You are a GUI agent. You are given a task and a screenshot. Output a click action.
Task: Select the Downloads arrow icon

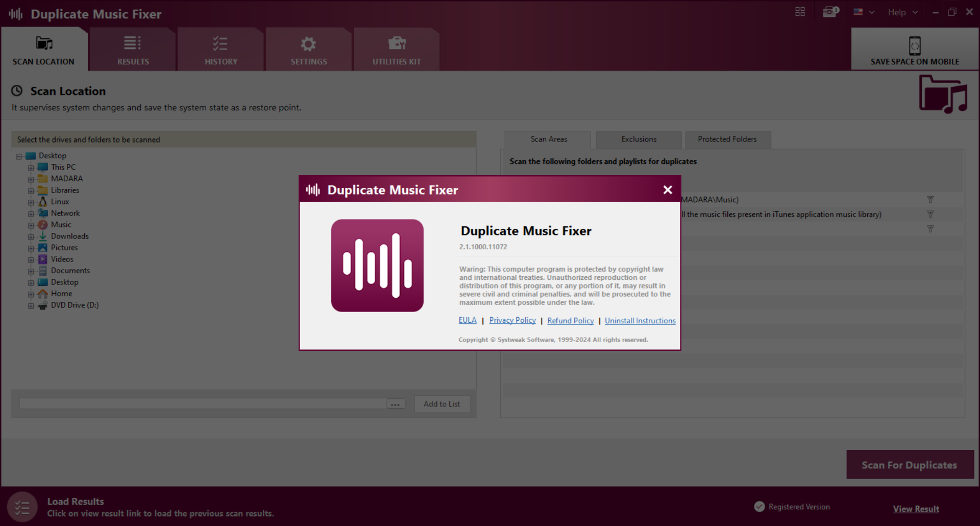click(x=43, y=236)
